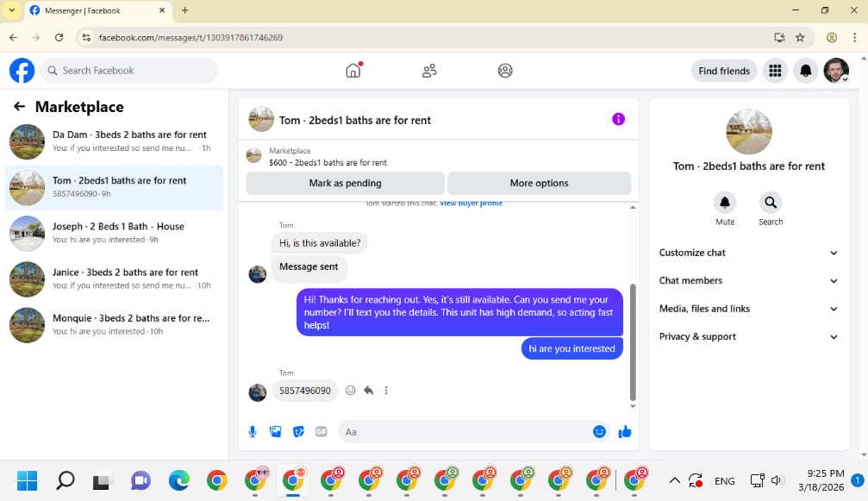Image resolution: width=868 pixels, height=501 pixels.
Task: Open more options for 5857496090 message
Action: (x=386, y=391)
